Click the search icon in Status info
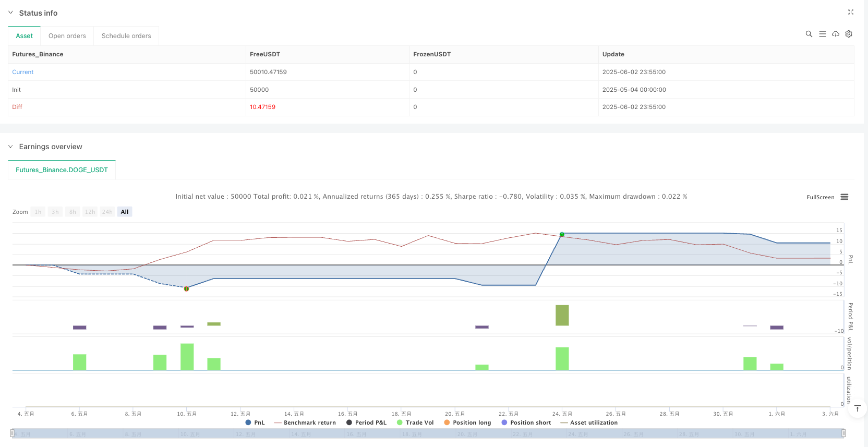The image size is (868, 447). 809,34
